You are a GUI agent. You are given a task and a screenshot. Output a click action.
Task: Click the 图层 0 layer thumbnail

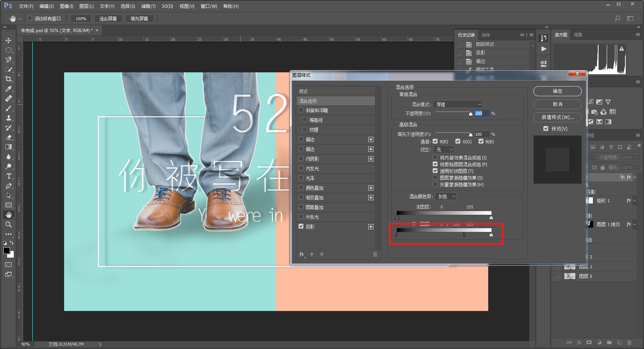click(570, 276)
